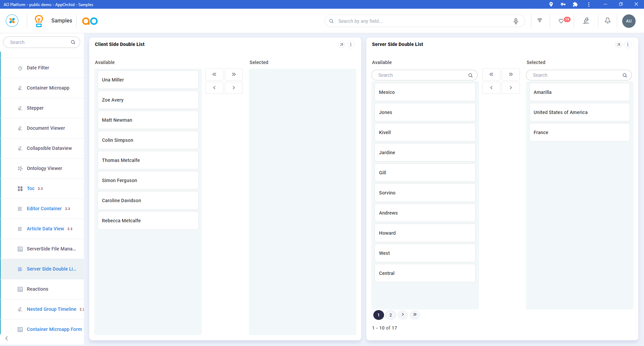
Task: Open the AU user avatar menu
Action: pos(629,21)
